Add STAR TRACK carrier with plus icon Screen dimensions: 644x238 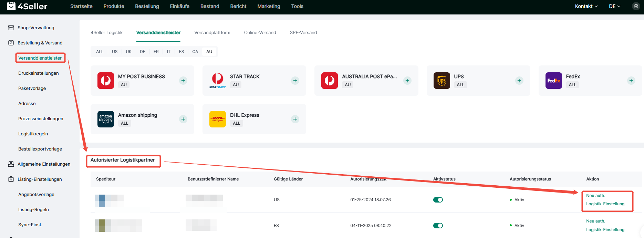295,81
